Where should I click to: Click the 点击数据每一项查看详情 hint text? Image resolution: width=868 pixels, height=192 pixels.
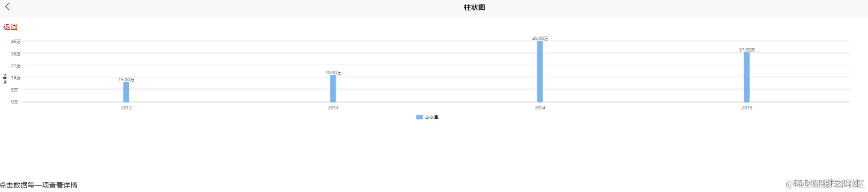pos(39,185)
